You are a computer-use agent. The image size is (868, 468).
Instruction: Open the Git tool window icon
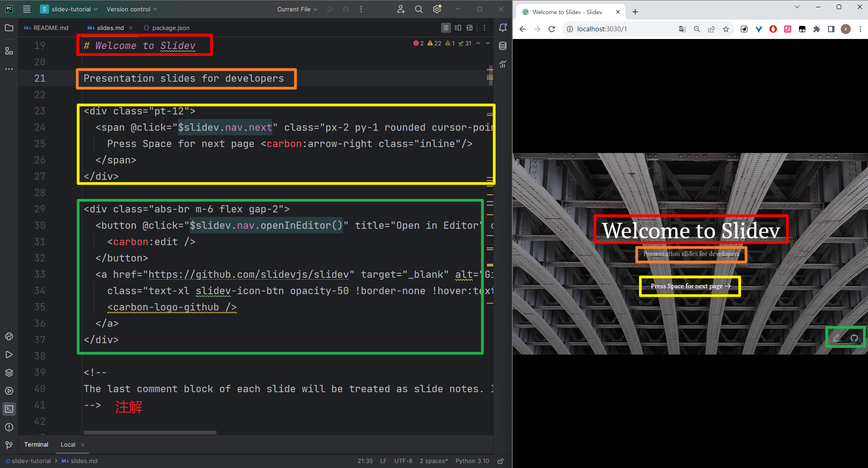[9, 445]
